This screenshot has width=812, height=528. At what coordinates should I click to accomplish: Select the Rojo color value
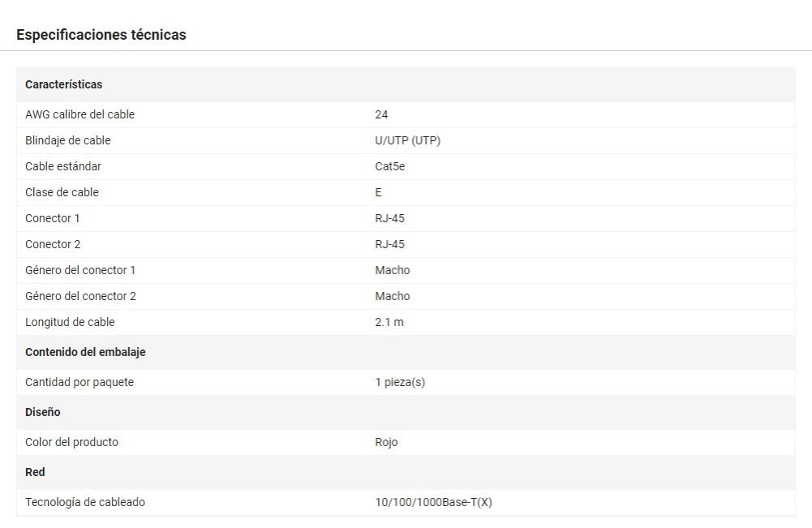pos(386,442)
